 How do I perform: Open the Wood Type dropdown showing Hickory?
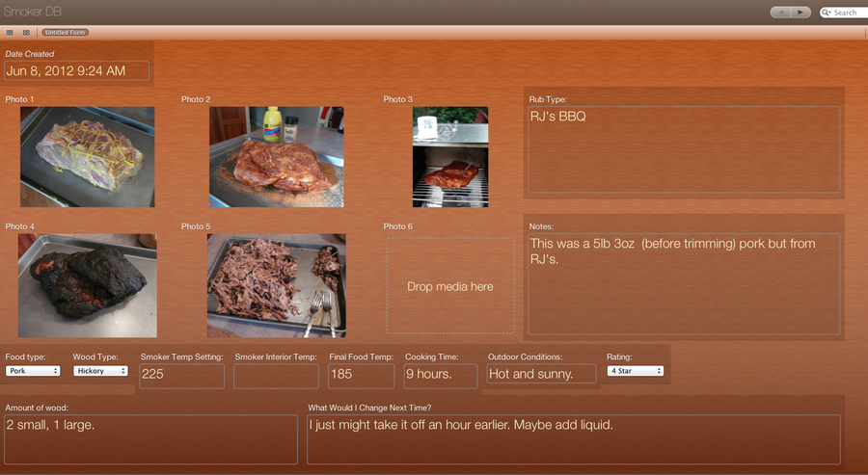point(100,371)
